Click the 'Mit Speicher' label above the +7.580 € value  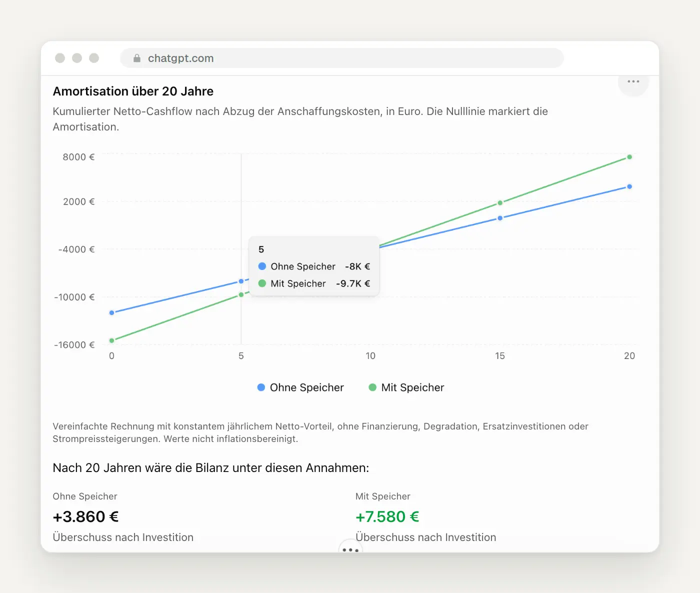pyautogui.click(x=383, y=496)
